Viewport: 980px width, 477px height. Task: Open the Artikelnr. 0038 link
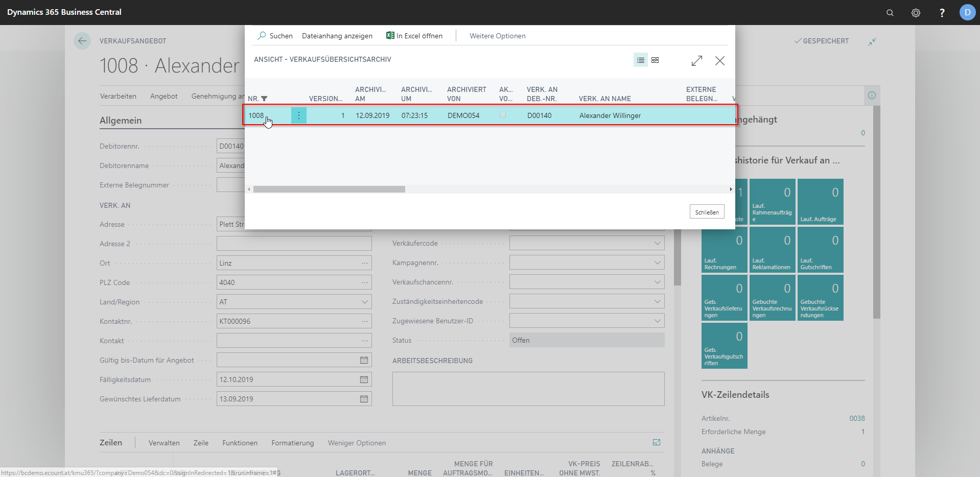[x=857, y=418]
